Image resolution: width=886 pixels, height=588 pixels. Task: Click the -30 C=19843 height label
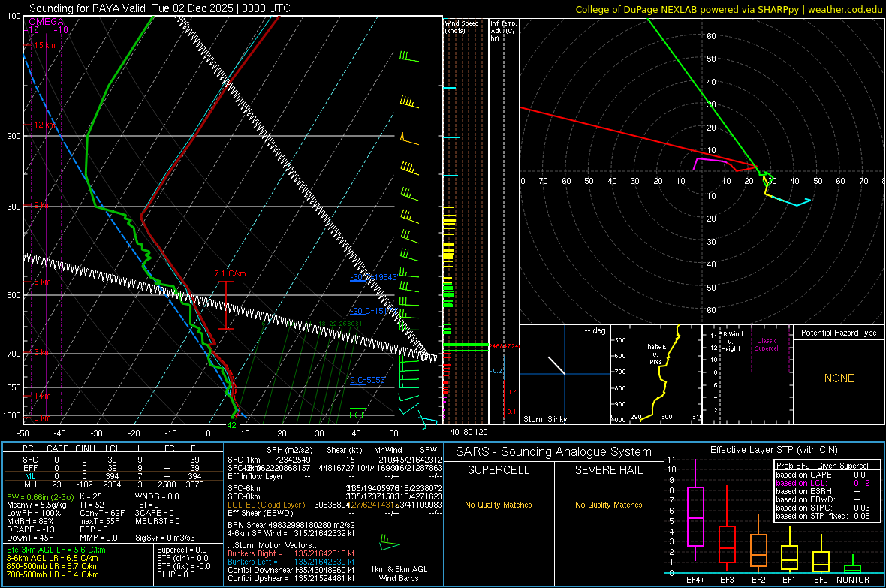click(x=373, y=277)
